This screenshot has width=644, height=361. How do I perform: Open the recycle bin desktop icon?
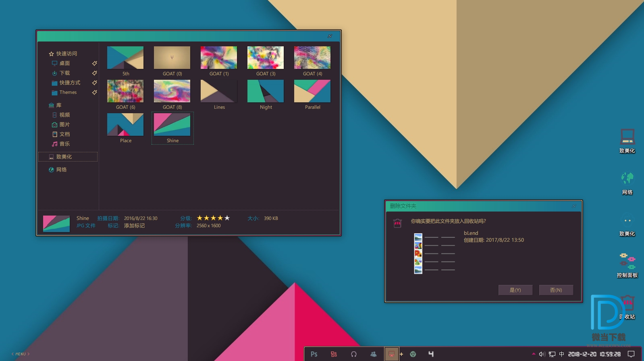click(x=627, y=308)
